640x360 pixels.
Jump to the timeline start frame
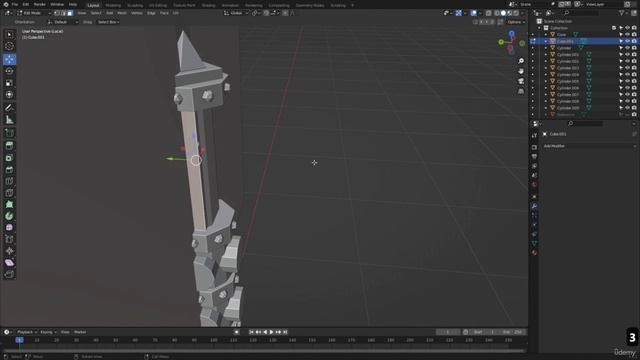[x=251, y=332]
